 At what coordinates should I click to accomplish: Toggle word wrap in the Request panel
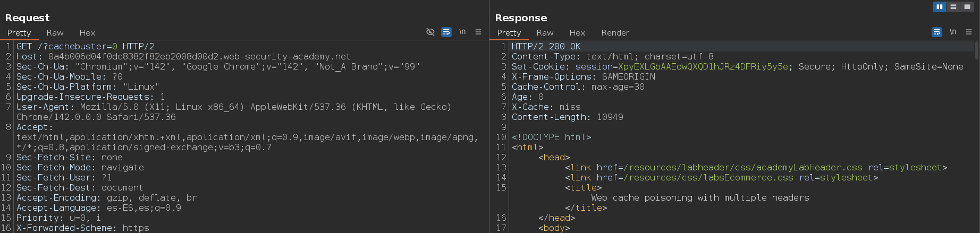click(446, 32)
